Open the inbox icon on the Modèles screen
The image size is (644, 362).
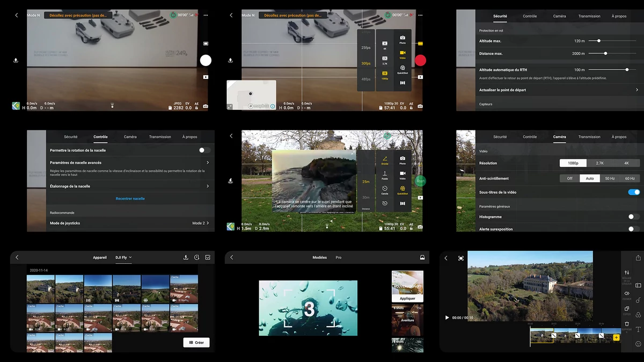pos(422,257)
